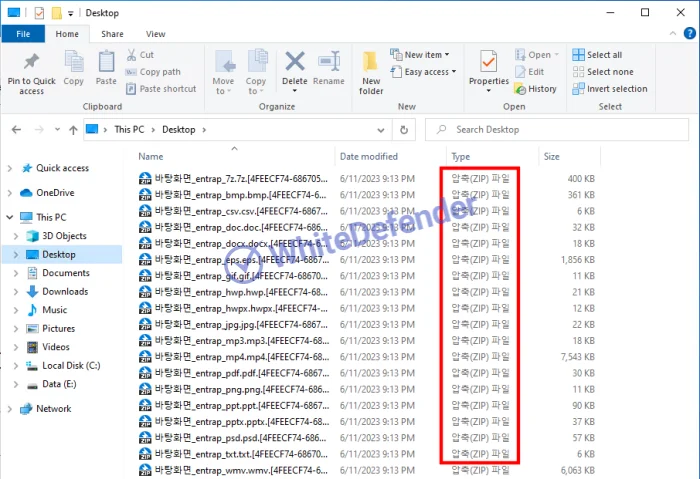Expand the New item dropdown
The height and width of the screenshot is (479, 700).
425,55
